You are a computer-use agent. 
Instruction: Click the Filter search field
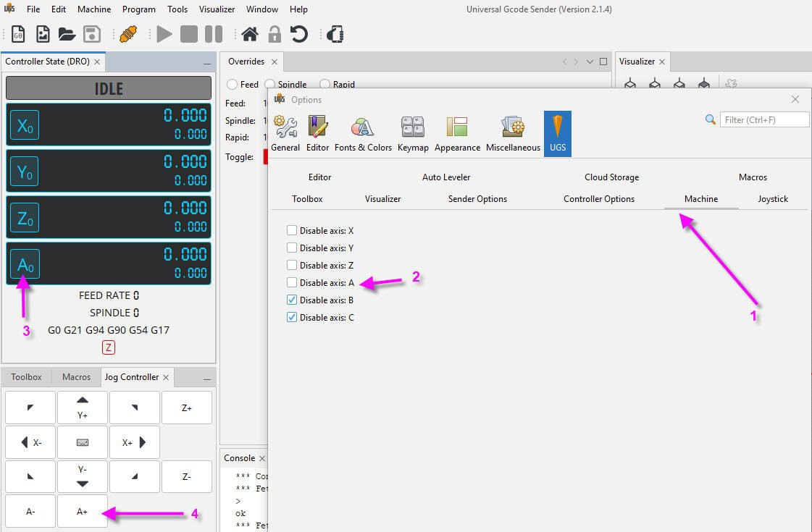(x=764, y=119)
